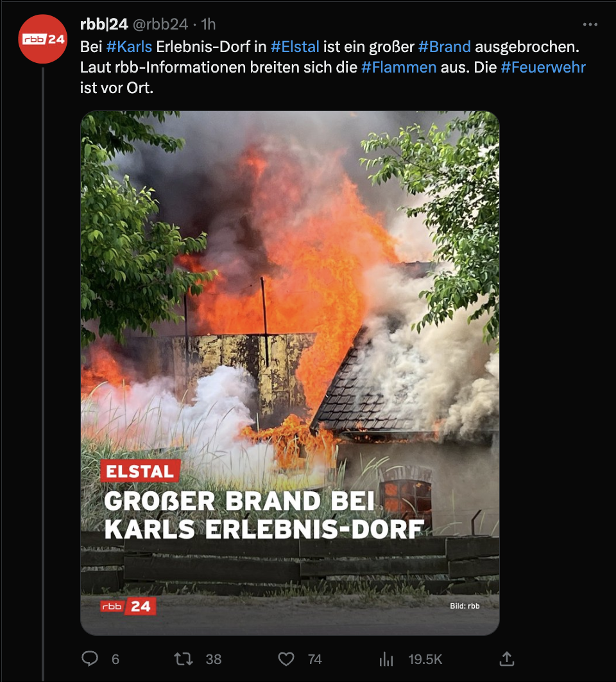Click the share upload icon
Image resolution: width=616 pixels, height=682 pixels.
pyautogui.click(x=506, y=658)
